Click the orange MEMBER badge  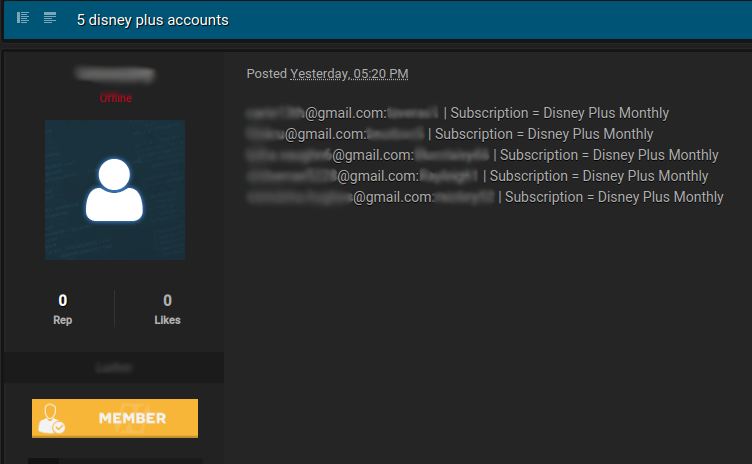(115, 418)
